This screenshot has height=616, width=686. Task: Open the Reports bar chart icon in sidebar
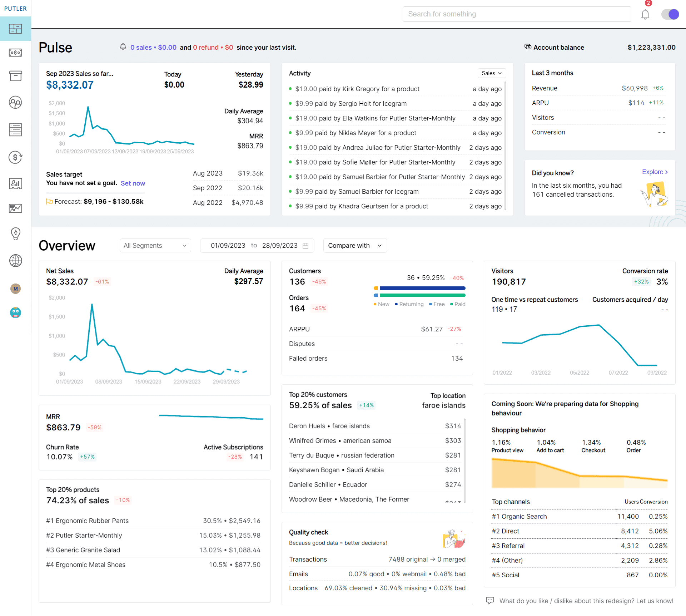[x=15, y=184]
